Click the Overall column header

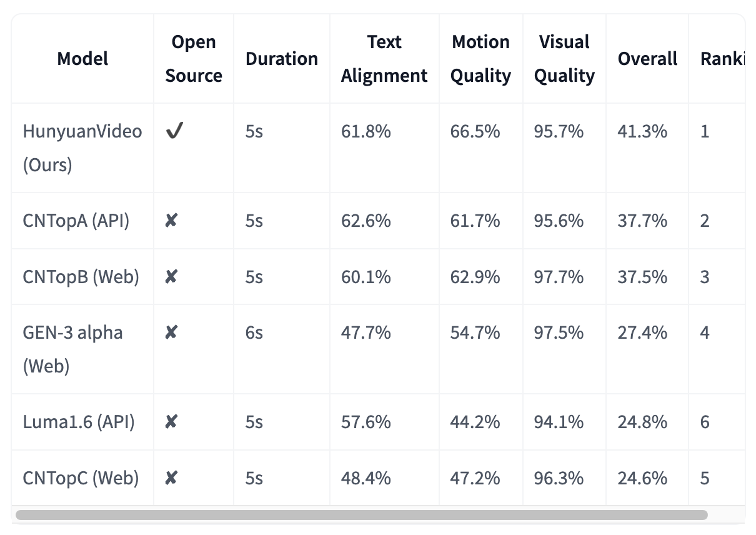tap(647, 59)
